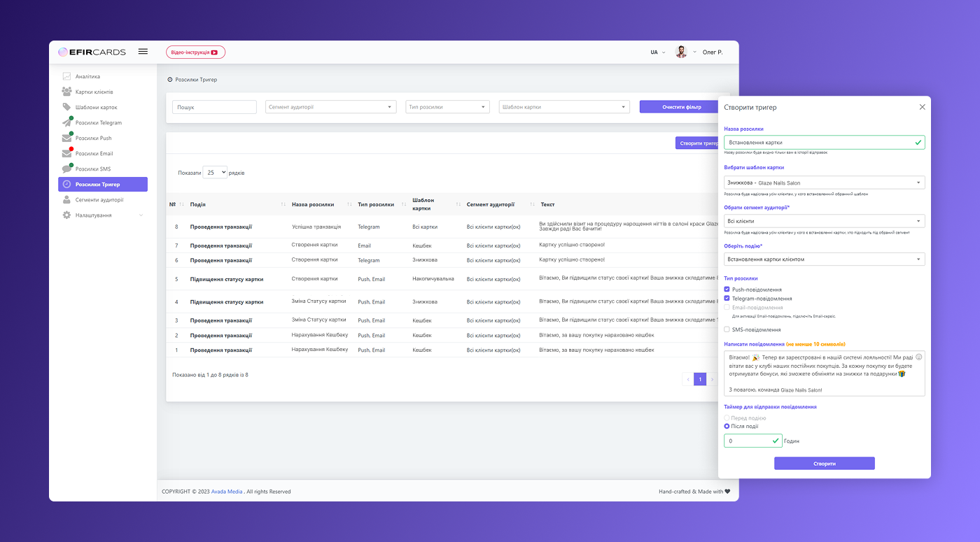The image size is (980, 542).
Task: Open Аналітика via its chart icon
Action: 66,76
